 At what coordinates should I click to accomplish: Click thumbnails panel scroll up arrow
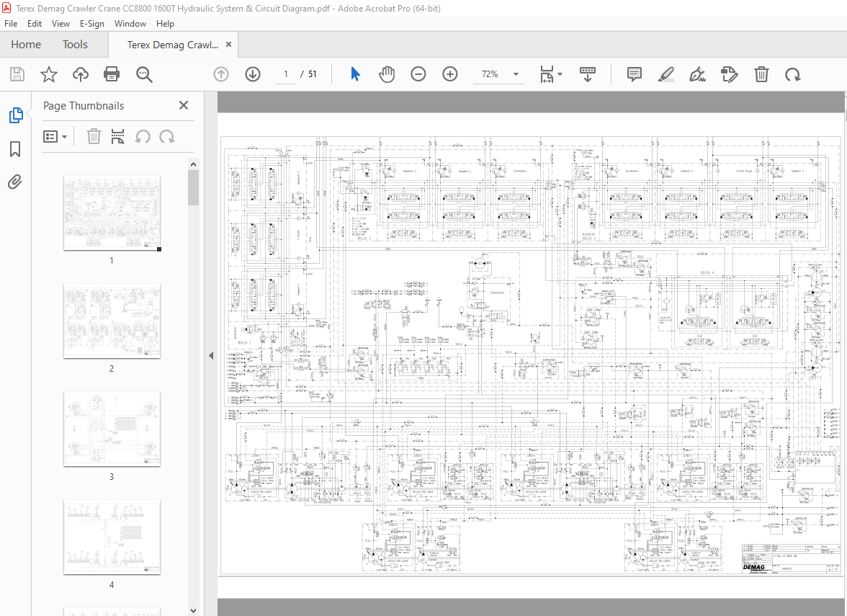pos(193,164)
